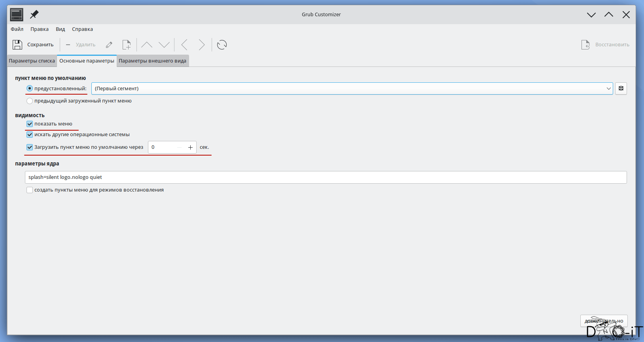Click the right arrow toolbar icon
Viewport: 644px width, 342px height.
201,45
